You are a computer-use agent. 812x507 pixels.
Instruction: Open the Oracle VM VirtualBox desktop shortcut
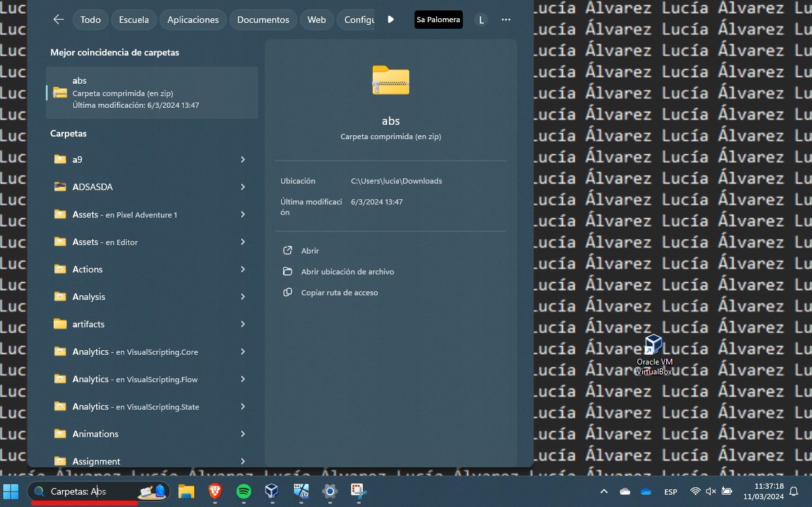pos(654,346)
